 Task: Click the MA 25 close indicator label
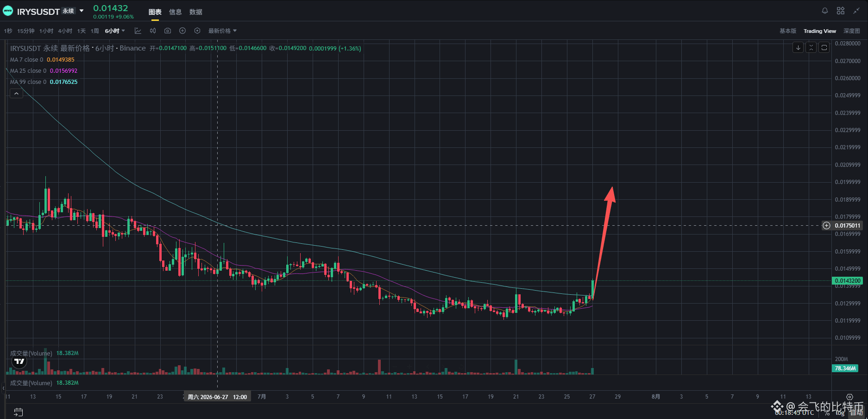click(28, 71)
